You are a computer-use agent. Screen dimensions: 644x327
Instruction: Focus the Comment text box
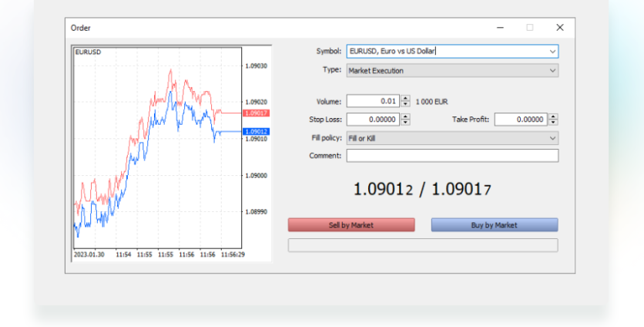(x=451, y=156)
